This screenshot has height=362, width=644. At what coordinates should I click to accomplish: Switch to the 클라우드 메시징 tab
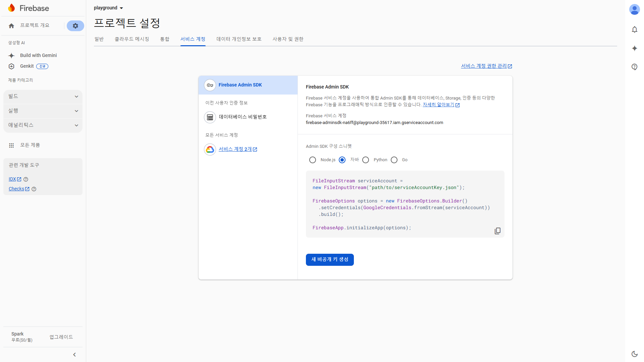tap(132, 39)
